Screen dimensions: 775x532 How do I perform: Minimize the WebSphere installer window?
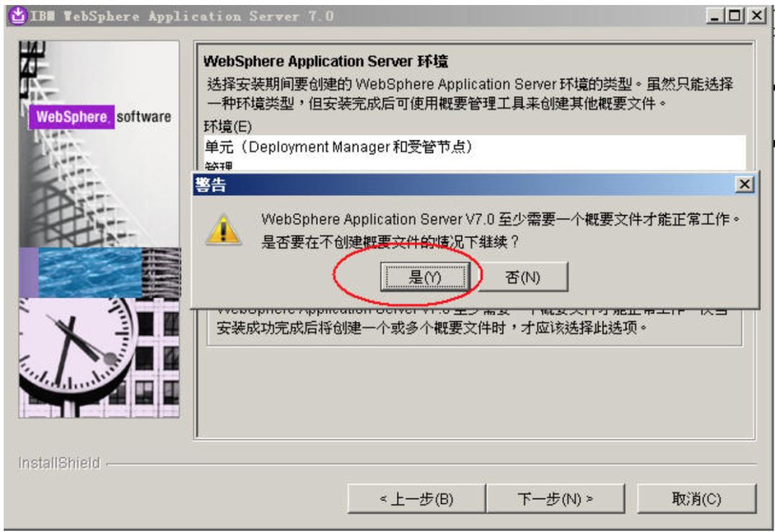tap(714, 16)
